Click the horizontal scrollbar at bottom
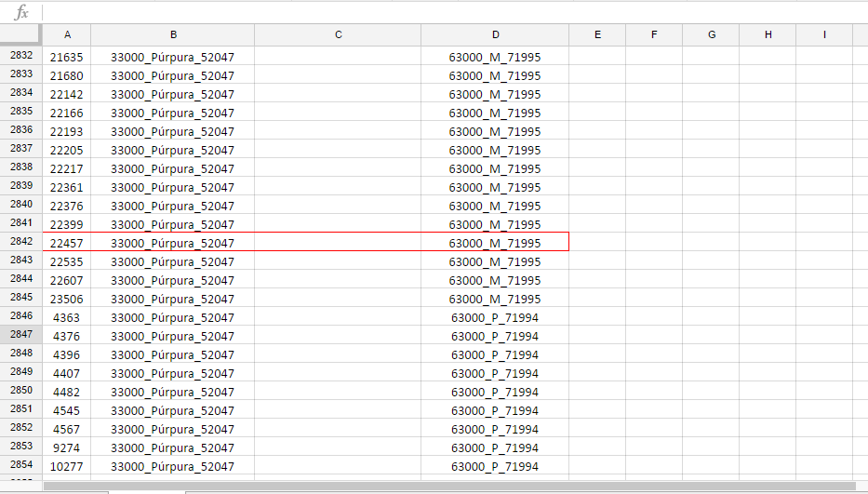Image resolution: width=868 pixels, height=494 pixels. point(448,486)
